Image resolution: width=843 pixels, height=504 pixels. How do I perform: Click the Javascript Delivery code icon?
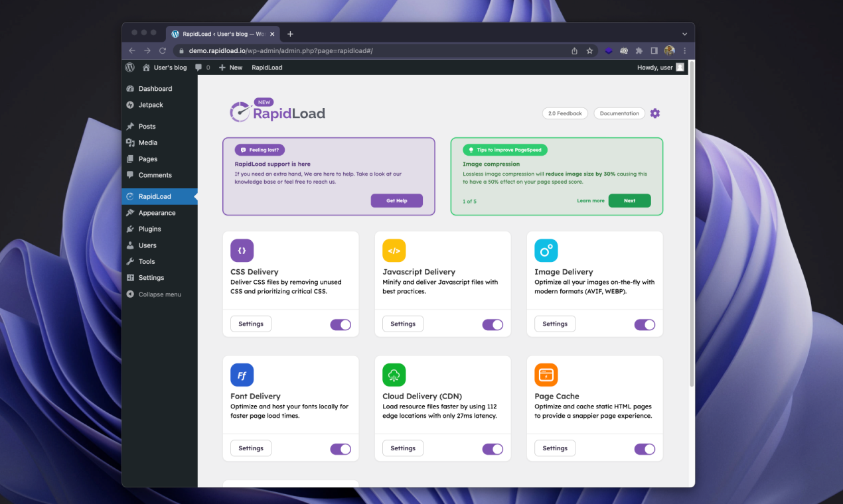coord(394,251)
